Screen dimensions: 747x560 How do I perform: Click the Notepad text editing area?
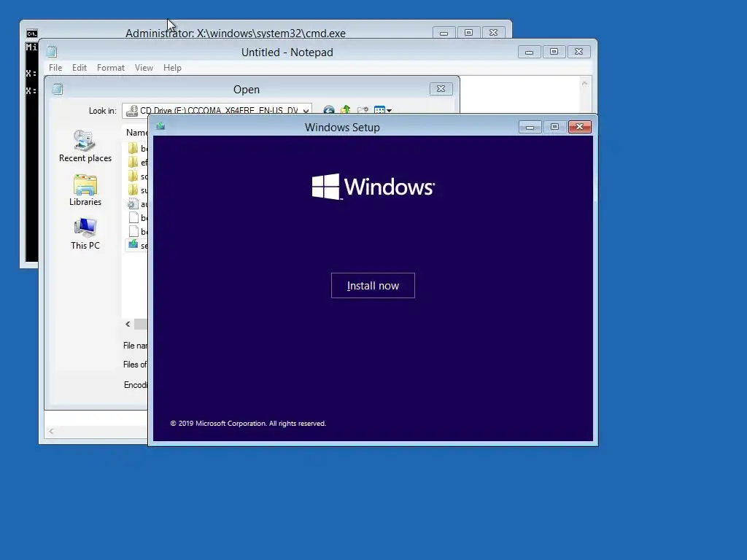pos(519,94)
